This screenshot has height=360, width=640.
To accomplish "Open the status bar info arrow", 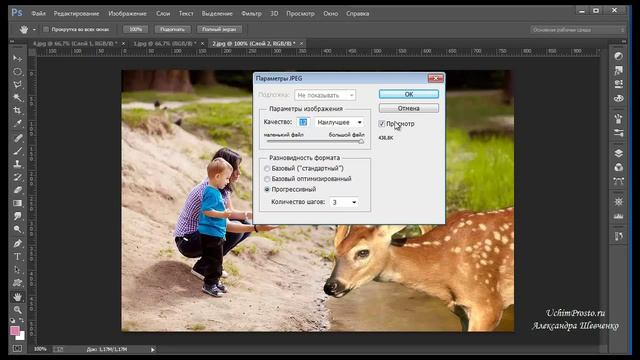I will coord(153,349).
